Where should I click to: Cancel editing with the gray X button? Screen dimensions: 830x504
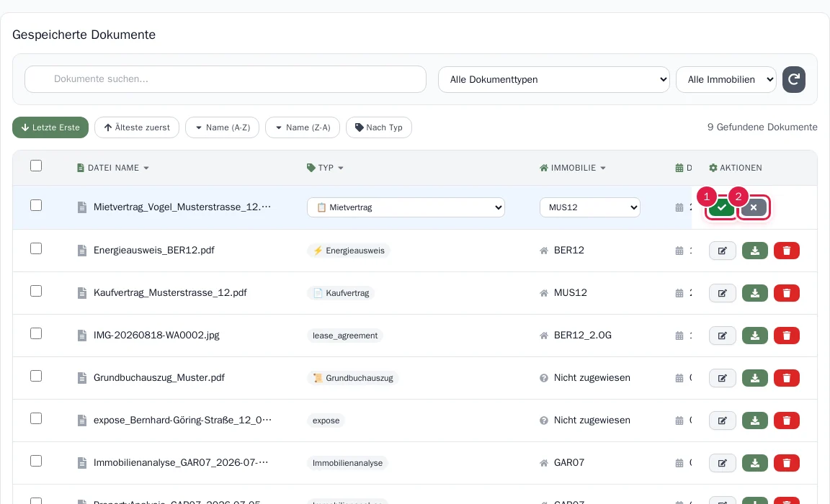coord(754,207)
